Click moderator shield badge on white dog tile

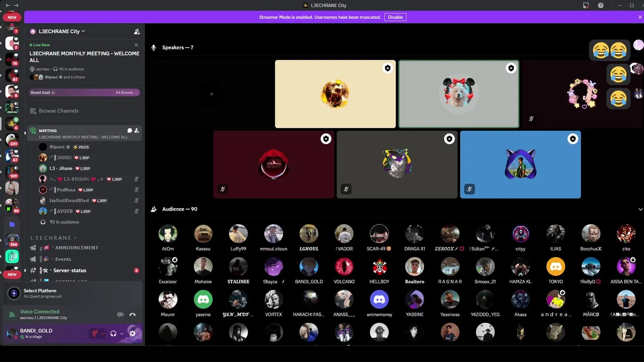coord(511,68)
